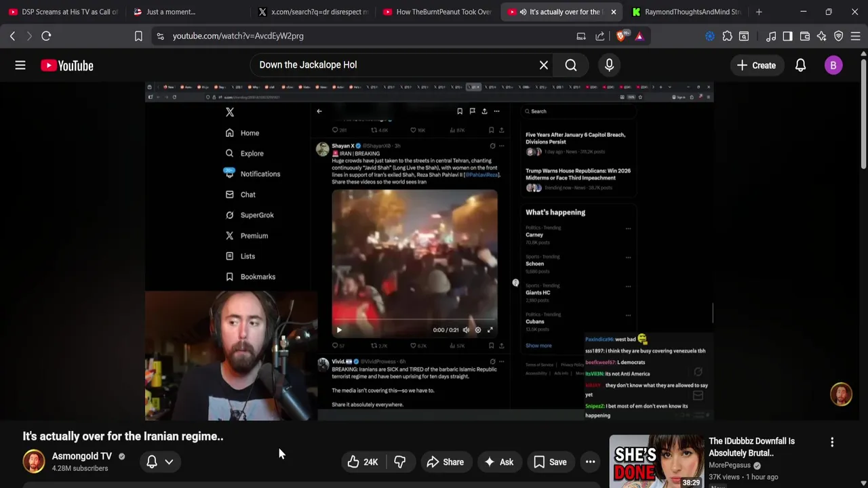Viewport: 868px width, 488px height.
Task: Reload the current page
Action: pos(46,36)
